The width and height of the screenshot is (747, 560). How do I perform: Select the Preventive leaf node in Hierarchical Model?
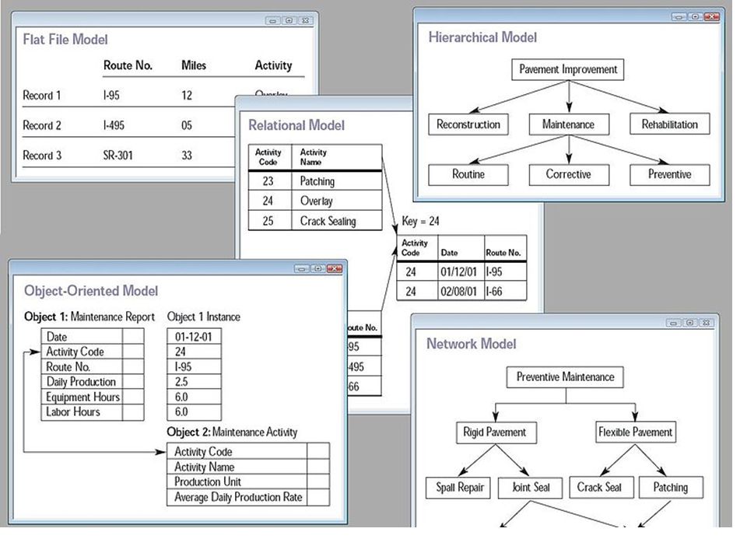(670, 175)
